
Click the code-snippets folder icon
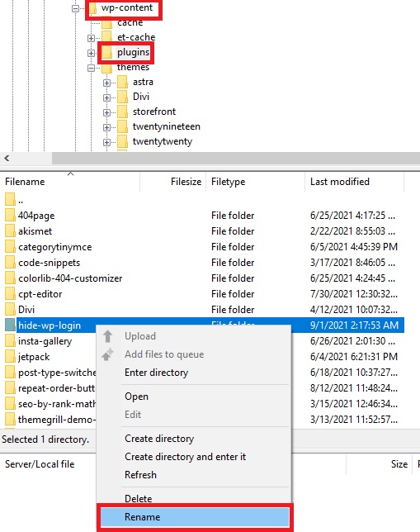[x=10, y=263]
